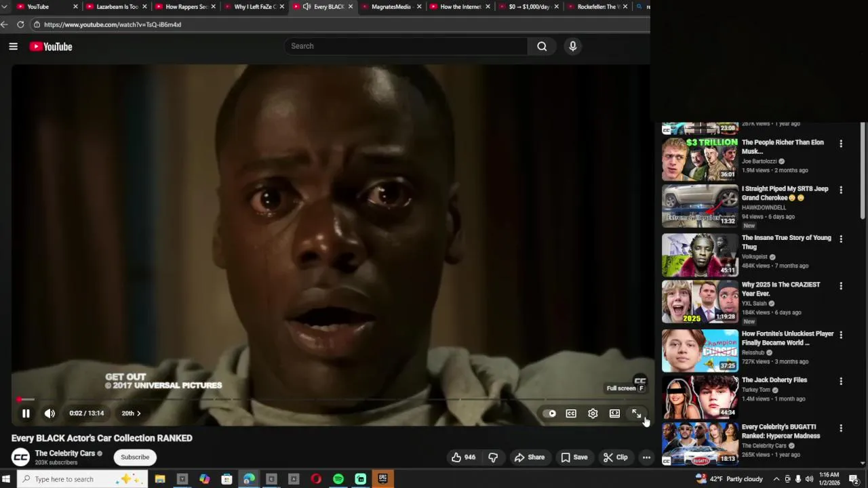Screen dimensions: 868x488
Task: Mute the tab via the 'Every BLACK' tab speaker icon
Action: pos(307,7)
